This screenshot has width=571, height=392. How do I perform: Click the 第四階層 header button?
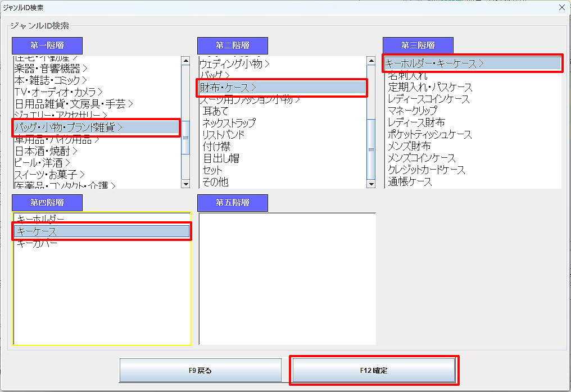(47, 202)
